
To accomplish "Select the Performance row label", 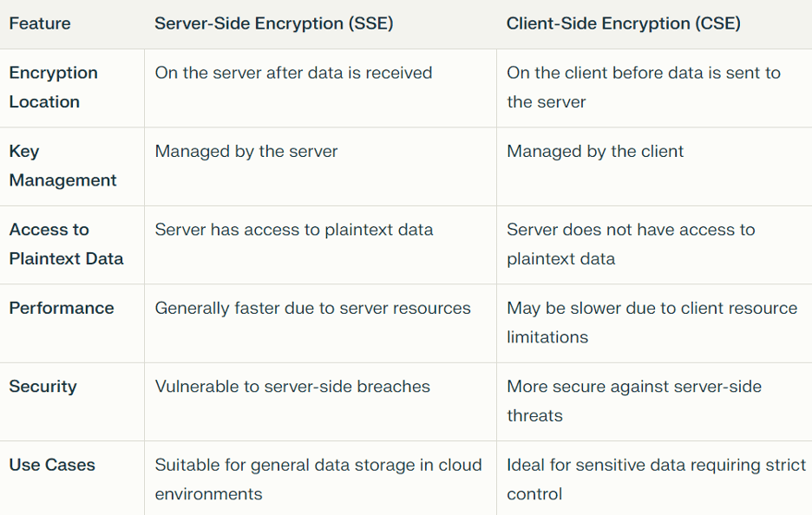I will tap(62, 308).
